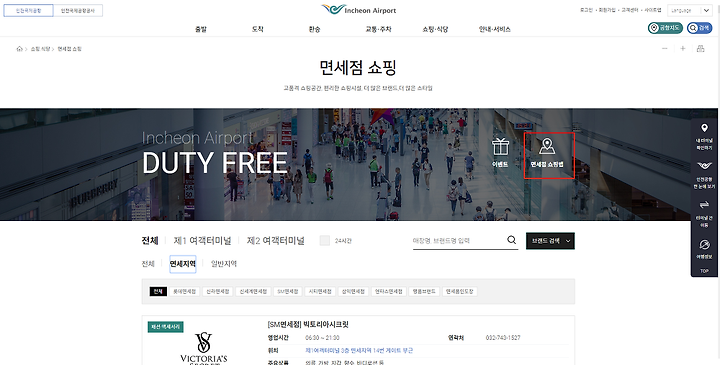Open the Incheon Airport home logo
Screen dimensions: 720x365
pyautogui.click(x=359, y=10)
